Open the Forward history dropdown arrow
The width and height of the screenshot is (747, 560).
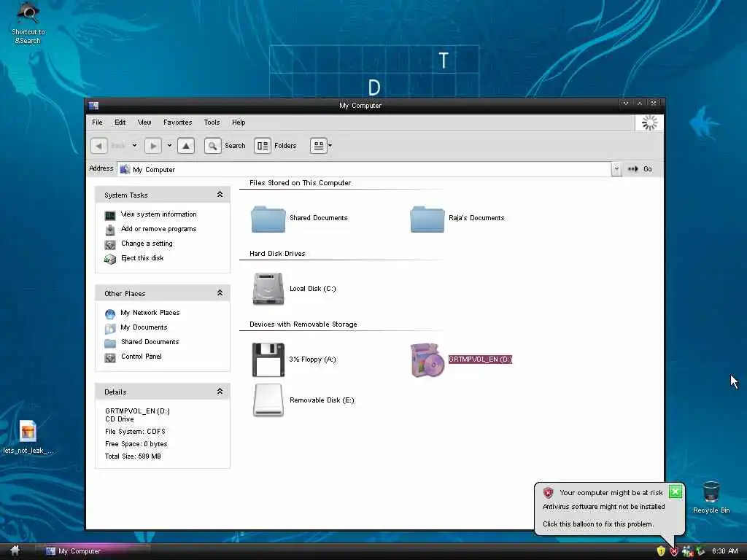pos(169,146)
